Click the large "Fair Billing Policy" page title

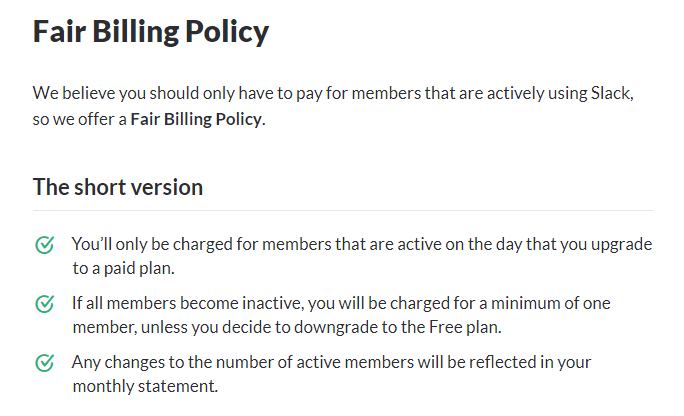click(151, 32)
